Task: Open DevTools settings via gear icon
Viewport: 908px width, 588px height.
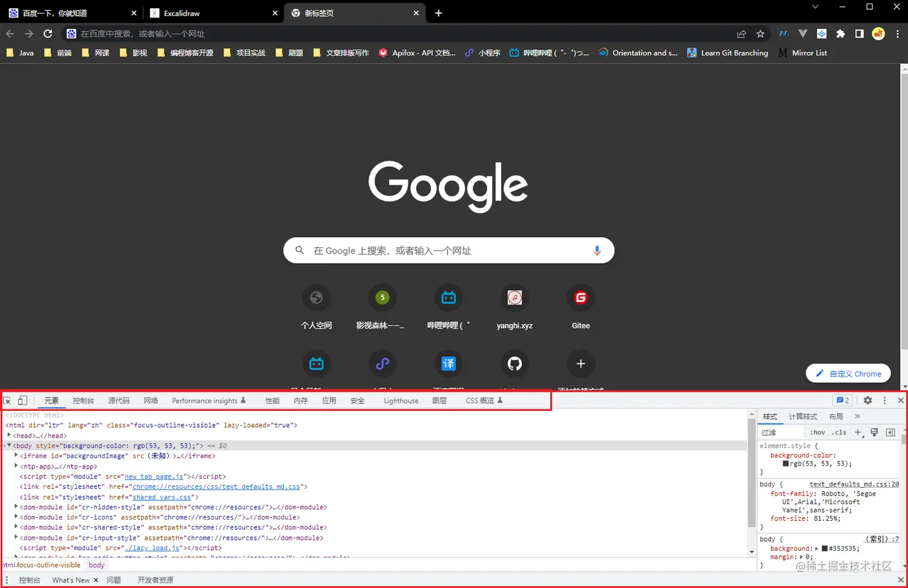Action: (x=868, y=400)
